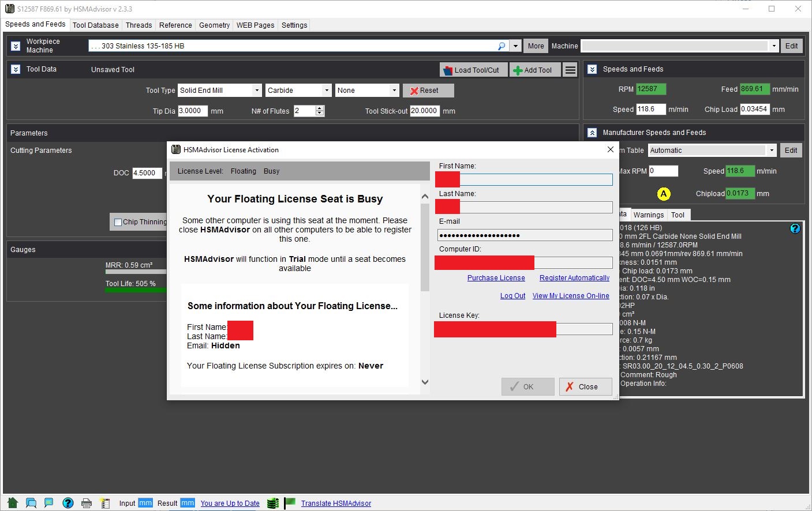The image size is (812, 511).
Task: Open the hamburger menu next to Add Tool
Action: pos(570,70)
